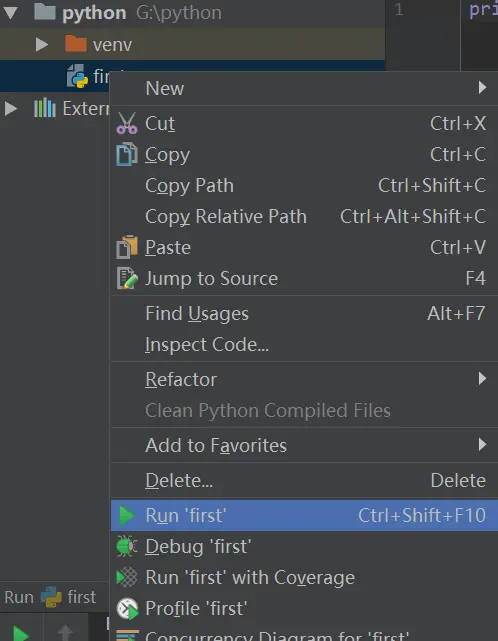This screenshot has width=498, height=641.
Task: Click the Alt+F7 shortcut text
Action: (456, 314)
